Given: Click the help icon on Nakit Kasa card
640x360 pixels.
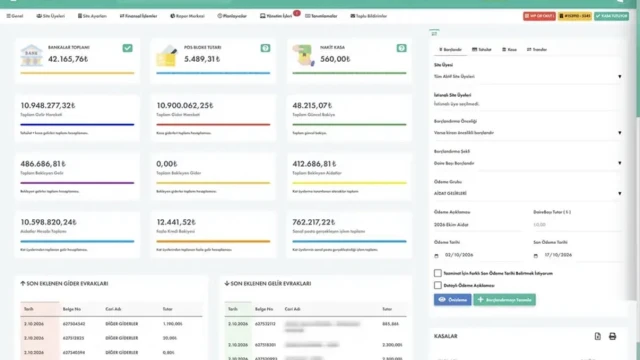Looking at the screenshot, I should tap(401, 48).
